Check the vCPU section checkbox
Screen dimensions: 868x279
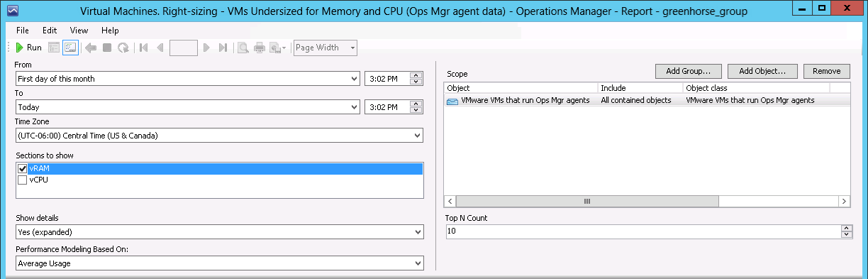22,180
